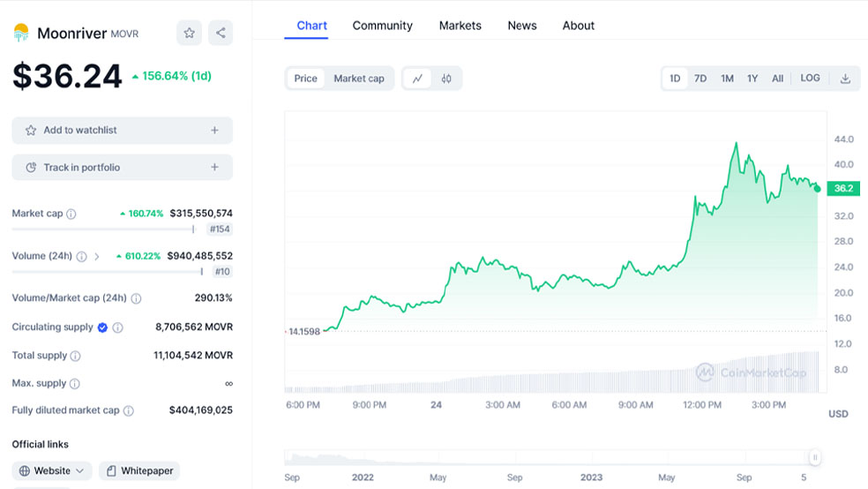Open the Whitepaper link

pos(139,470)
